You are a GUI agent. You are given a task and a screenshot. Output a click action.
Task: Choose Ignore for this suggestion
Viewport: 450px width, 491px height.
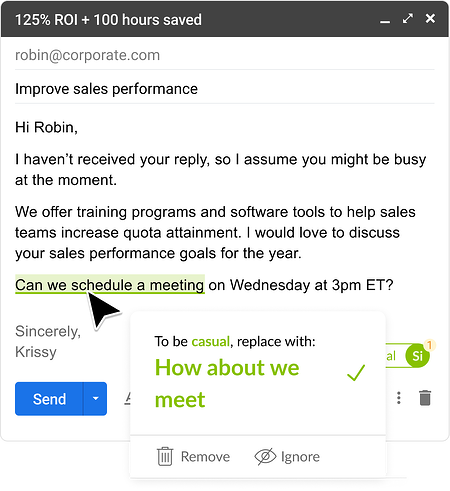pos(287,456)
